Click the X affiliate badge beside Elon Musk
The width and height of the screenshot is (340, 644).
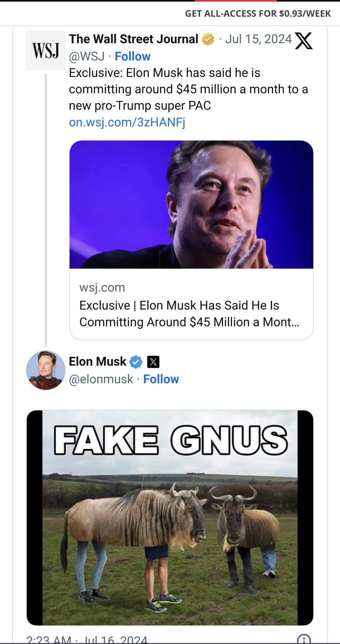coord(153,362)
